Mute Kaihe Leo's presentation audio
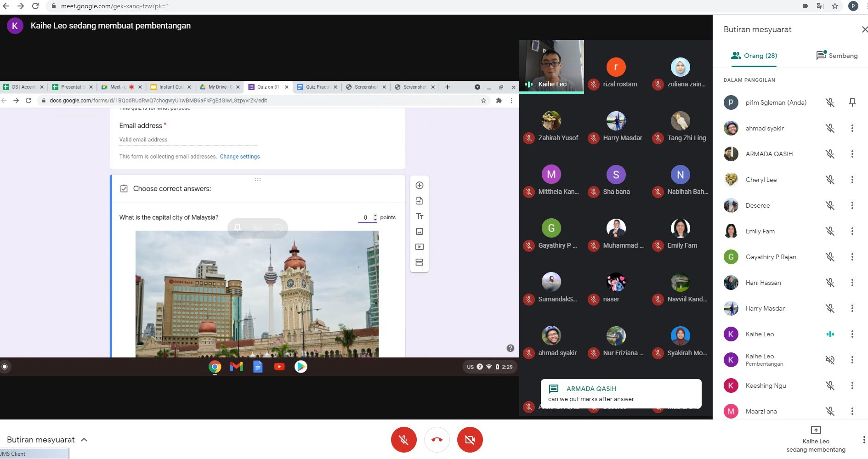This screenshot has width=868, height=459. (830, 360)
